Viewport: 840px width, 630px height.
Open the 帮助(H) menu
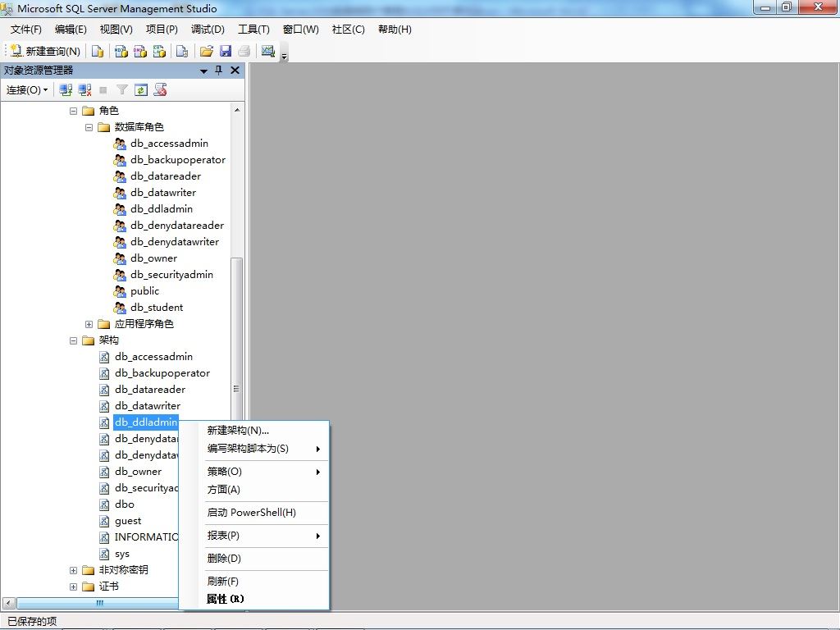point(395,30)
